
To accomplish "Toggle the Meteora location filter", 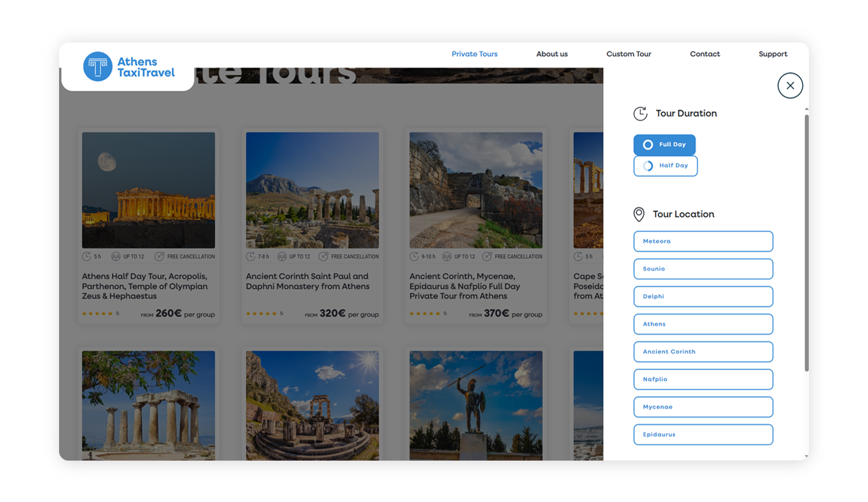I will pyautogui.click(x=702, y=241).
